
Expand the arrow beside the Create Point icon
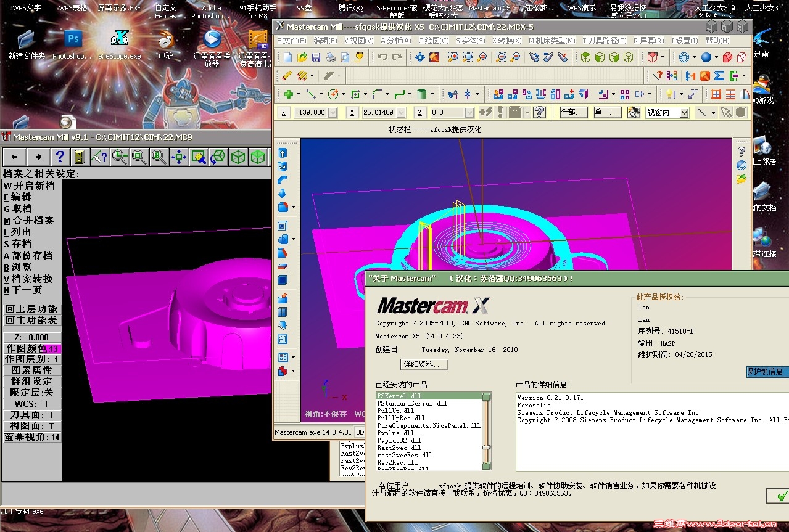(x=299, y=94)
